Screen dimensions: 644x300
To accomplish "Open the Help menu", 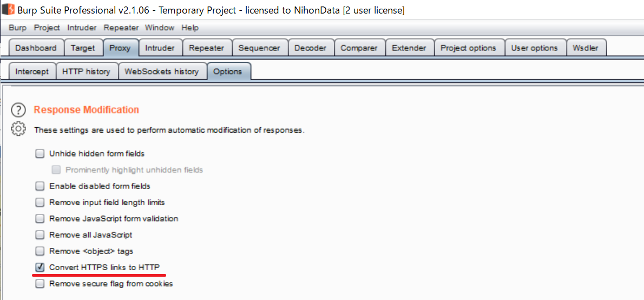I will click(190, 28).
